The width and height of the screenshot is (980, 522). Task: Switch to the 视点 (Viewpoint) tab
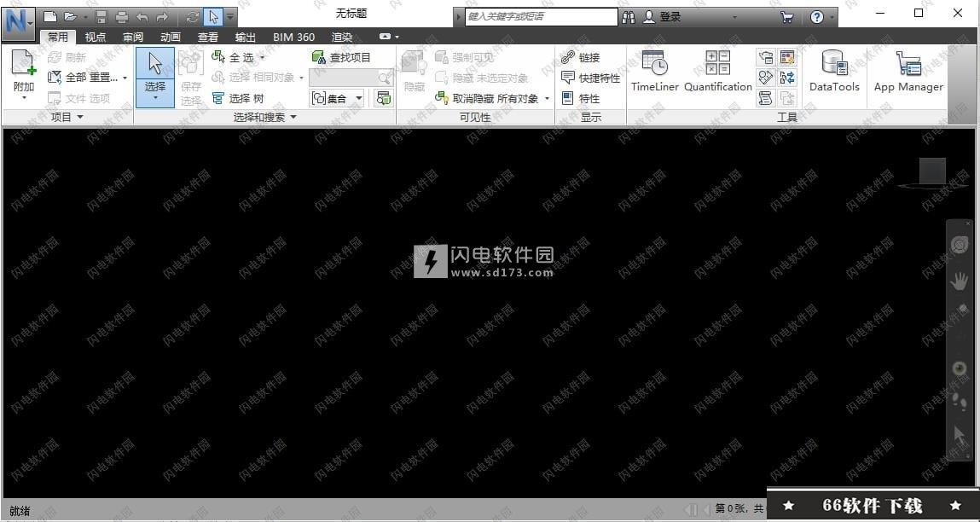[95, 37]
